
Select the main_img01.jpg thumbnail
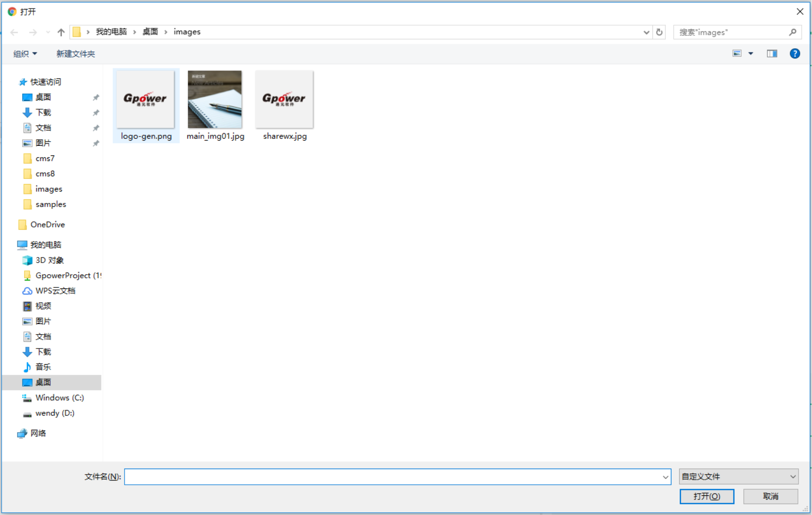point(215,100)
